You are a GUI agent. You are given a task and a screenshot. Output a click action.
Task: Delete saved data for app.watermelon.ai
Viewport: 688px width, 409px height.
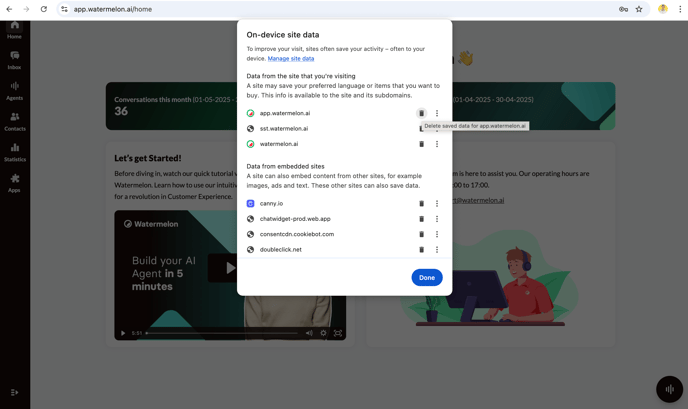pyautogui.click(x=421, y=113)
